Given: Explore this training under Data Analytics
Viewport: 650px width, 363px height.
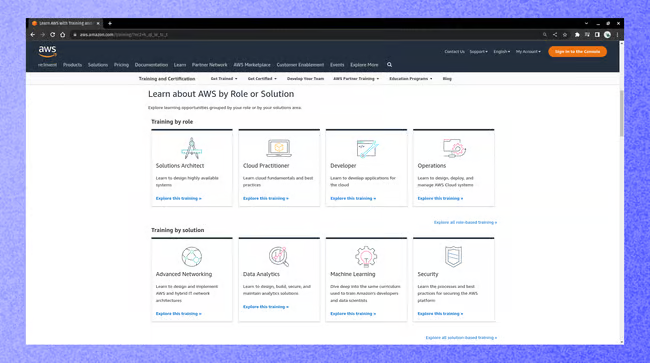Looking at the screenshot, I should tap(266, 307).
